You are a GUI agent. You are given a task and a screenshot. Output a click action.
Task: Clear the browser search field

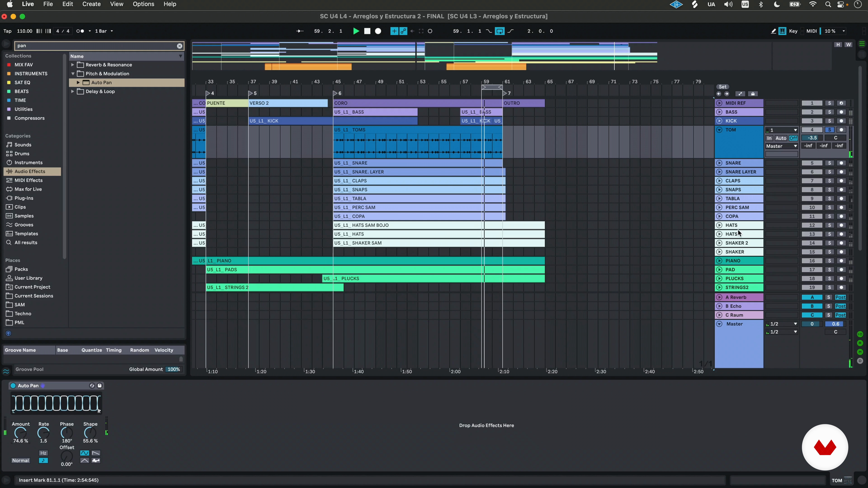(180, 46)
